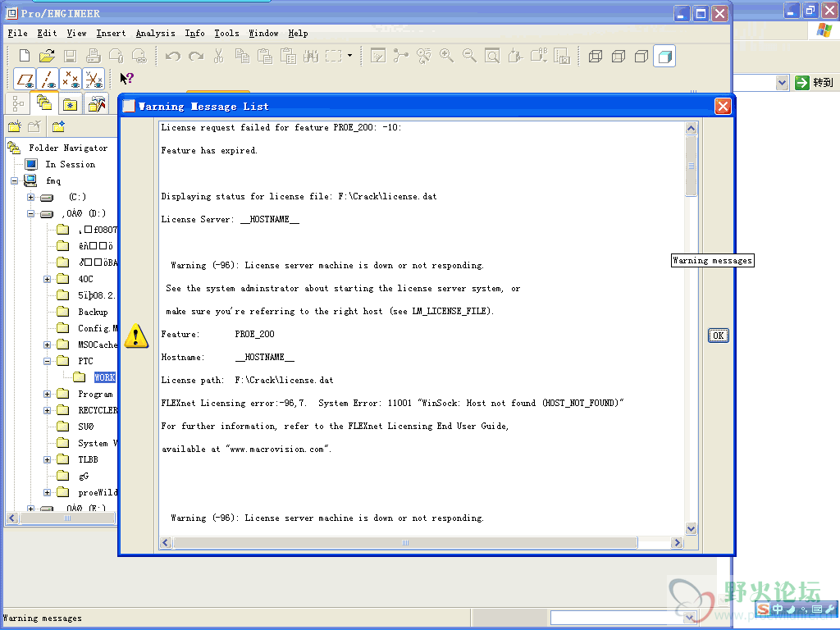Switch to Favorites navigator tab
This screenshot has width=840, height=630.
tap(71, 104)
